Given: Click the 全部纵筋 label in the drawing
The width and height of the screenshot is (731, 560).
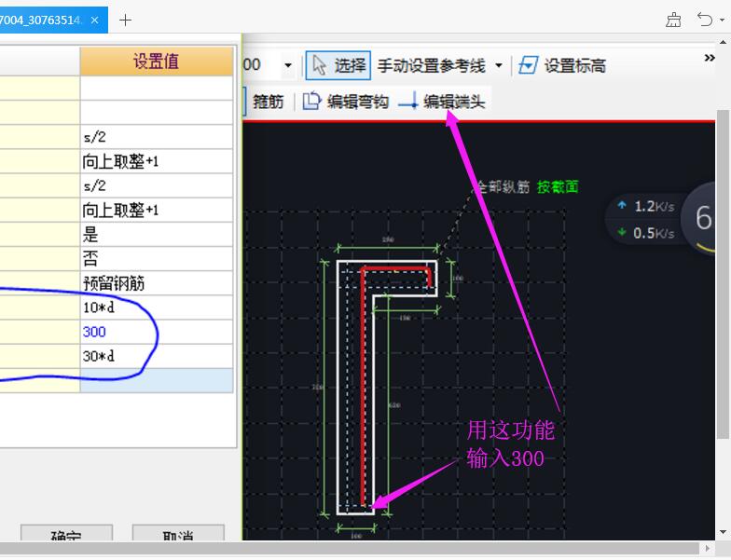Looking at the screenshot, I should tap(503, 187).
